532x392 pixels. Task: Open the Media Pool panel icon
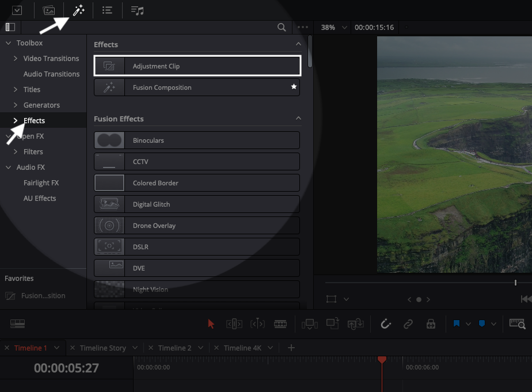[49, 10]
